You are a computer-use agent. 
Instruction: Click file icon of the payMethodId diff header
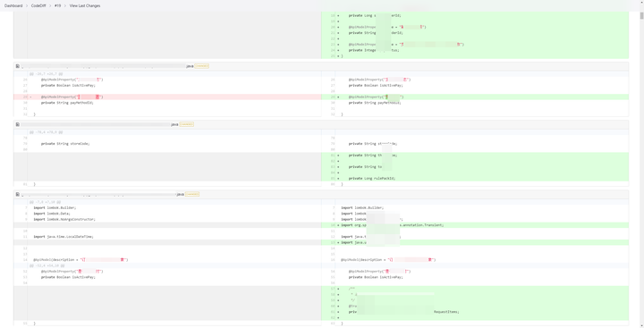[x=18, y=66]
